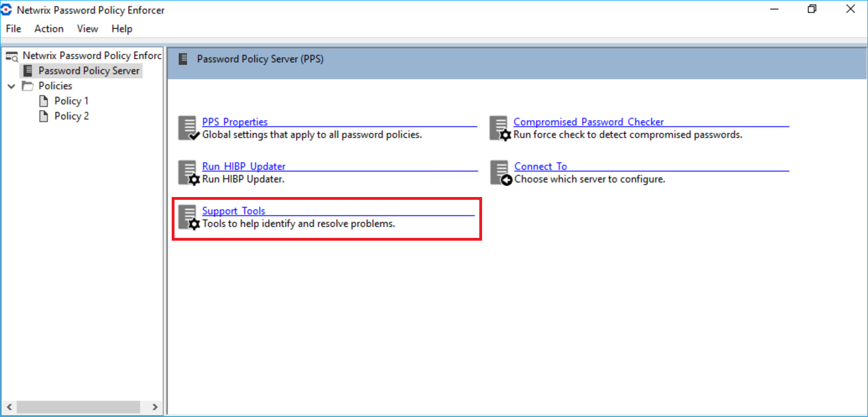
Task: Open the Help menu
Action: (122, 29)
